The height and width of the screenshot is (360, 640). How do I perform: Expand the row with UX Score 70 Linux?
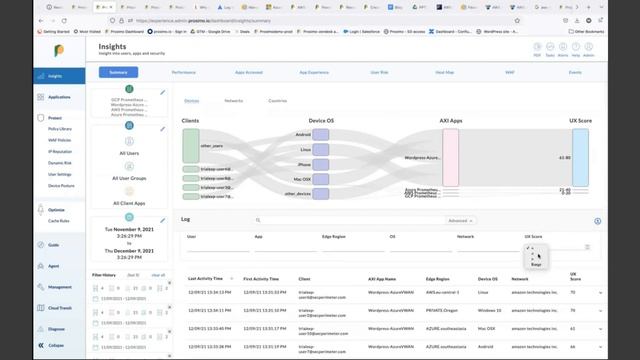(600, 293)
